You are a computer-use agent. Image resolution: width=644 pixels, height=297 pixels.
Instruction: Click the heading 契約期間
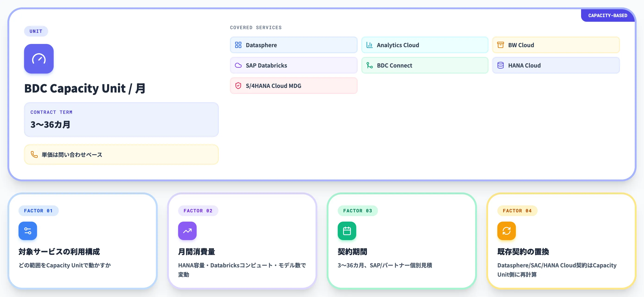pos(352,251)
